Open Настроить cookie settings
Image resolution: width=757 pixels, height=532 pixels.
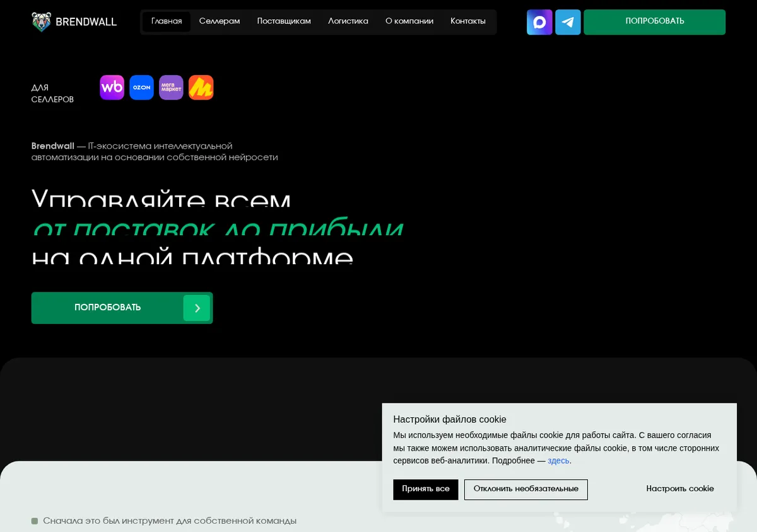(680, 489)
